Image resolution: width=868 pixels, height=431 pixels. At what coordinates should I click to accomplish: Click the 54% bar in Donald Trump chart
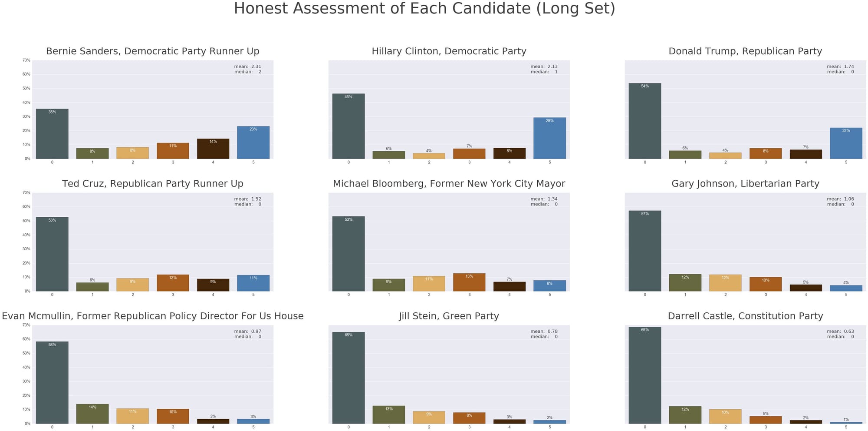[x=645, y=121]
